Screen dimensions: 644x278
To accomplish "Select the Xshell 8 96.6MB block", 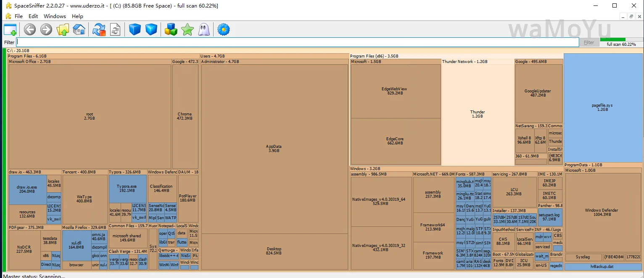I will coord(524,140).
